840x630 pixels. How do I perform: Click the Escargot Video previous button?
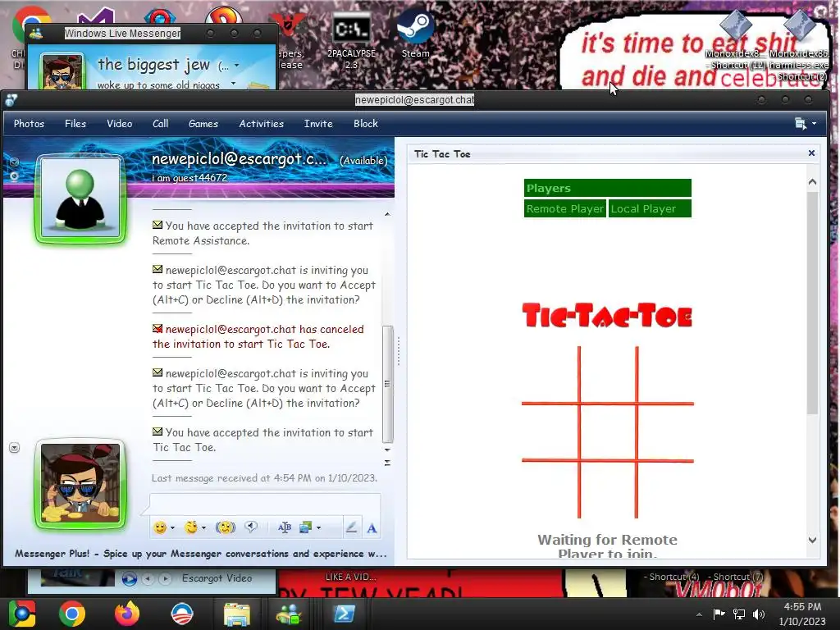148,579
